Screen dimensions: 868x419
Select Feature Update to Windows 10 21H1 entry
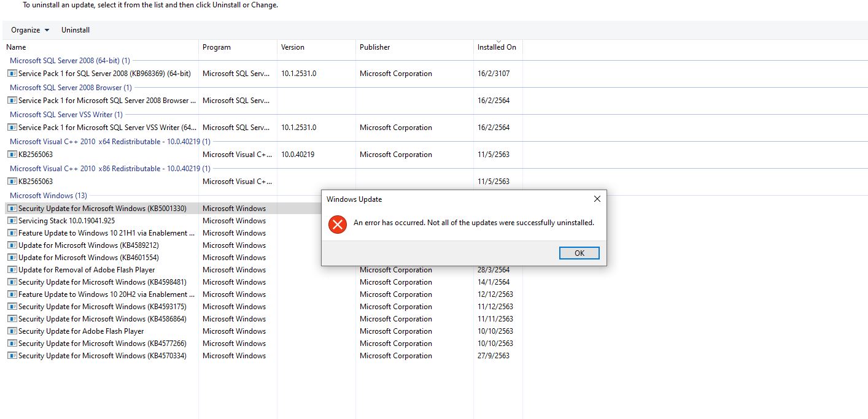(x=107, y=233)
